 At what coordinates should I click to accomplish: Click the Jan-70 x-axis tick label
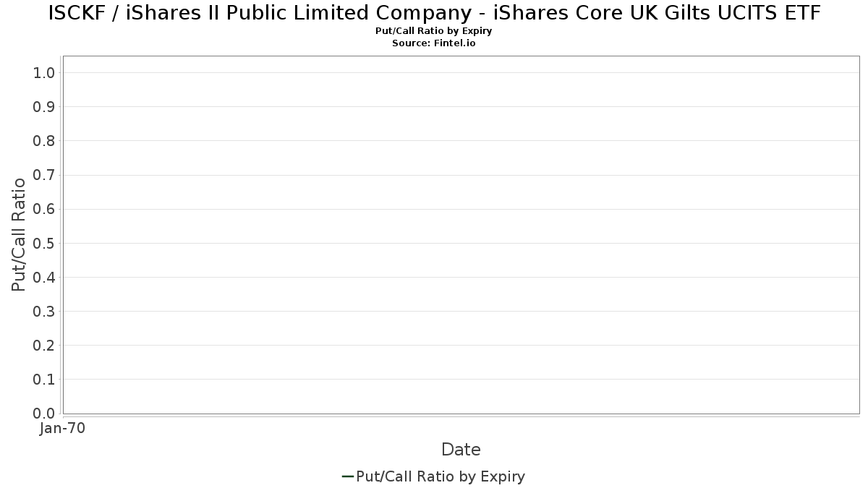63,428
